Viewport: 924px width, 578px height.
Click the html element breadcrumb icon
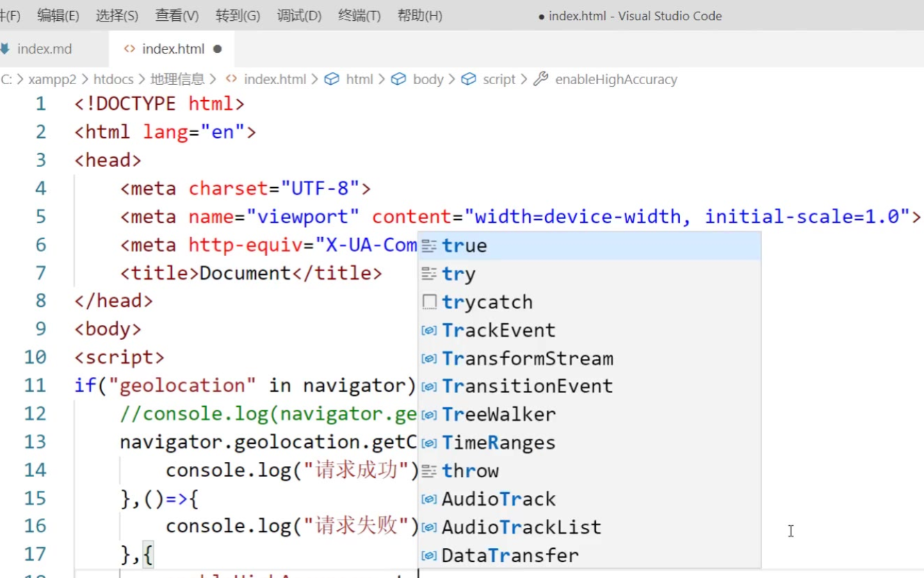(332, 79)
